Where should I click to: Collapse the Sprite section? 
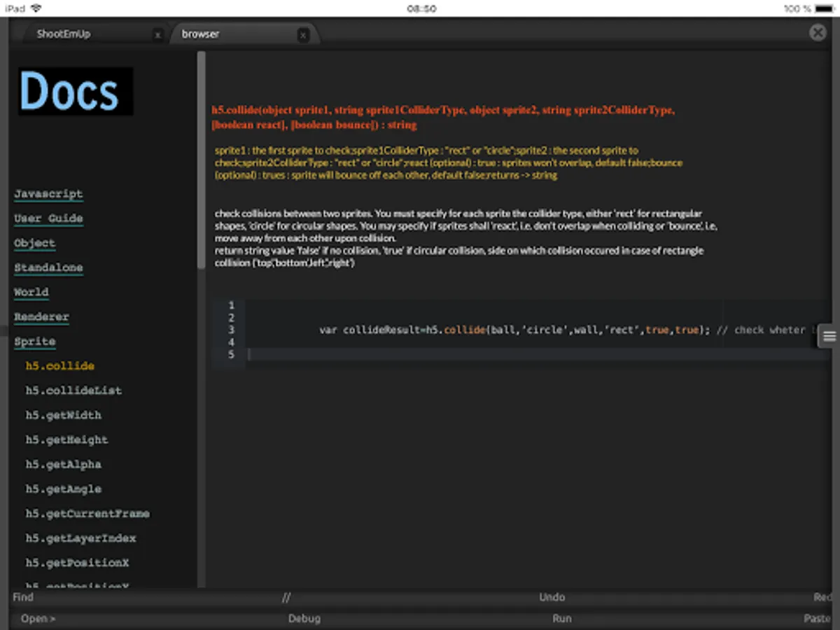click(x=35, y=342)
